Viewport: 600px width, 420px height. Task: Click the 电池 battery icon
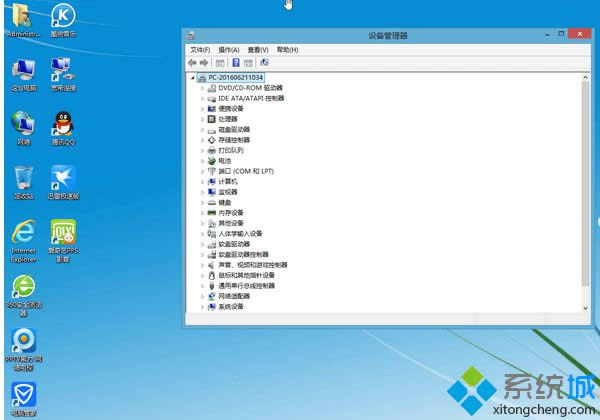(x=212, y=161)
